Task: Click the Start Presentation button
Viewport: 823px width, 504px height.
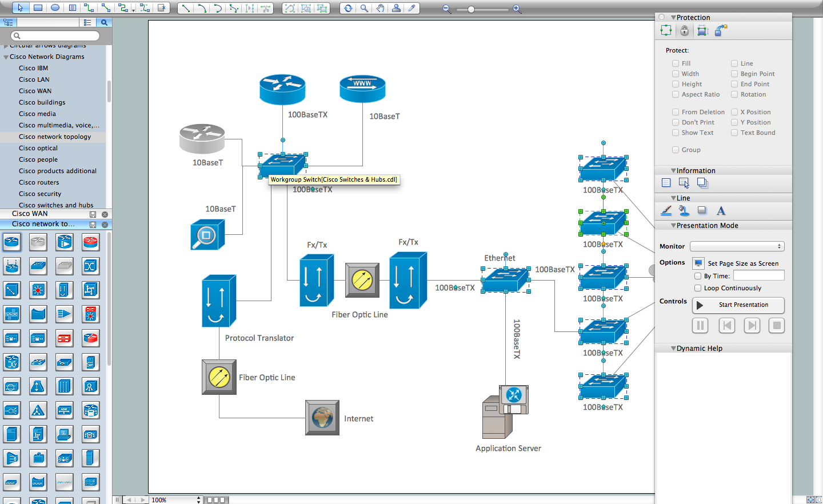Action: pos(738,305)
